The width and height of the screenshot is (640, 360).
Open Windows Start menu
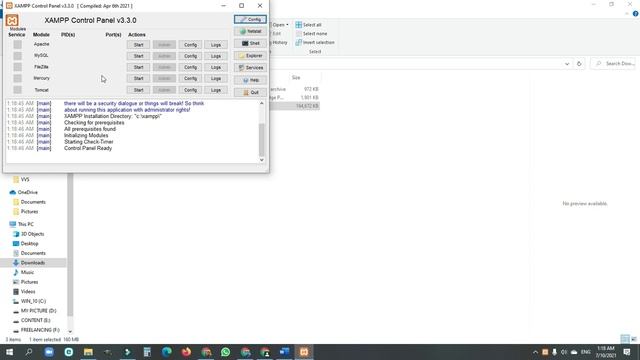[9, 352]
